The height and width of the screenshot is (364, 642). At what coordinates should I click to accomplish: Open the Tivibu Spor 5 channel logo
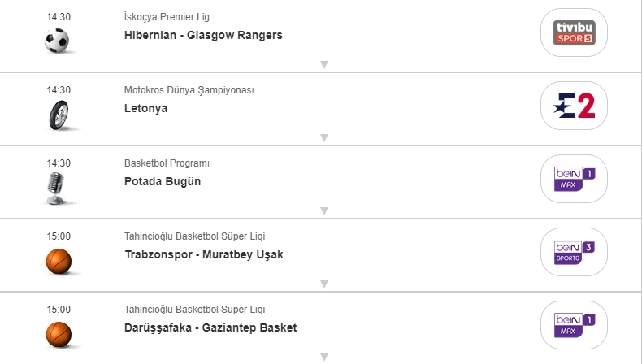[574, 32]
